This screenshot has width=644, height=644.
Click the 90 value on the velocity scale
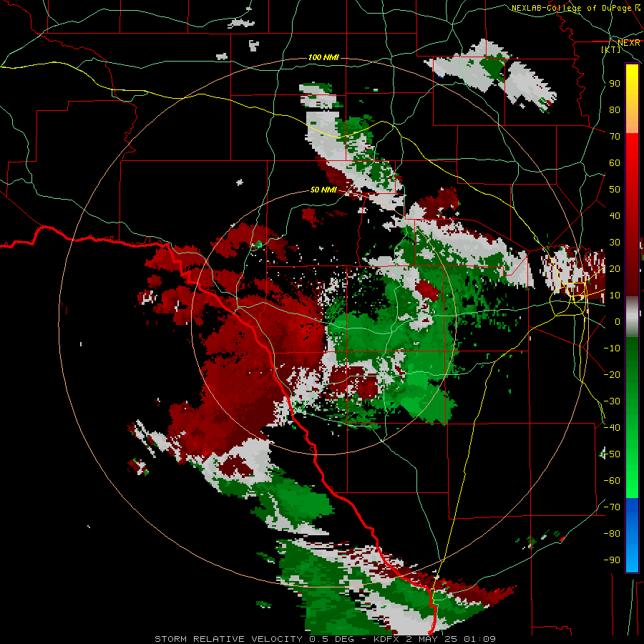pyautogui.click(x=615, y=84)
